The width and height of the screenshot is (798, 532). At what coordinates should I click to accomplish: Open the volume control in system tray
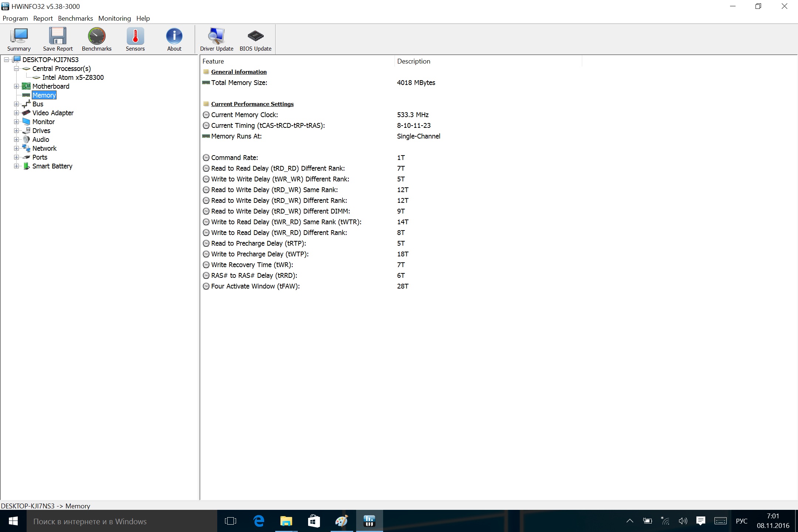pyautogui.click(x=683, y=521)
